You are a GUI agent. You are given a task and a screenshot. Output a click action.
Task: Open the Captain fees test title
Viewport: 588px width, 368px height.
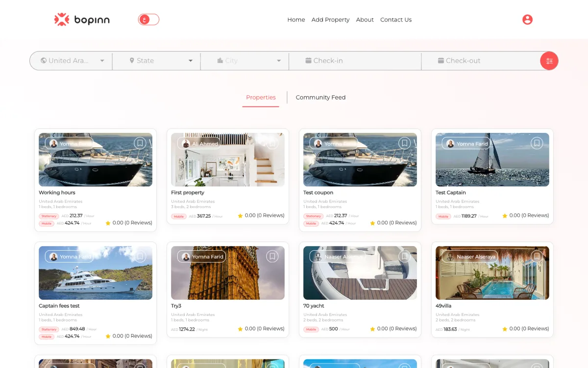(59, 306)
